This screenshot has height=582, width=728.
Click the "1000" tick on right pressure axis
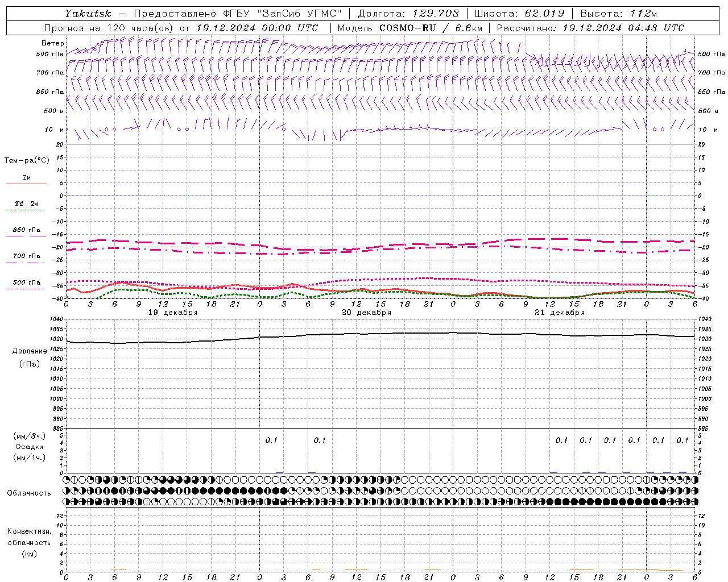[705, 399]
